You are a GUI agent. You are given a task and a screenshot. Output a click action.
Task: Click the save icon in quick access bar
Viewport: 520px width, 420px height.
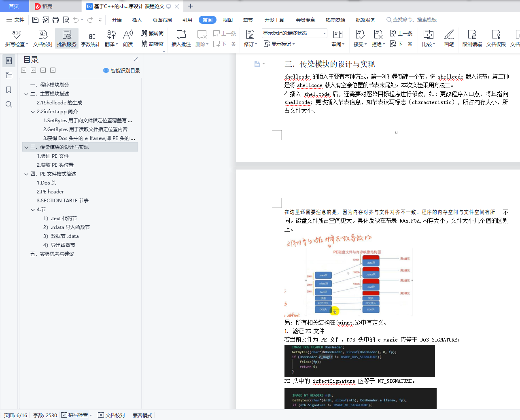point(35,20)
